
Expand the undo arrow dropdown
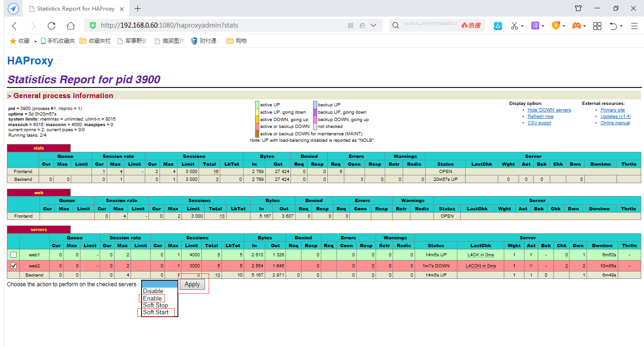tap(621, 26)
